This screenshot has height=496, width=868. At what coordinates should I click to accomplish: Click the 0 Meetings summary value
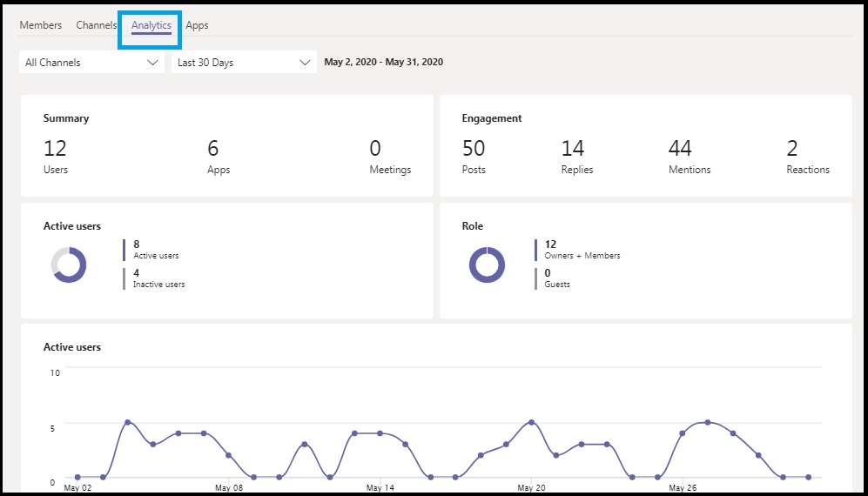tap(390, 157)
